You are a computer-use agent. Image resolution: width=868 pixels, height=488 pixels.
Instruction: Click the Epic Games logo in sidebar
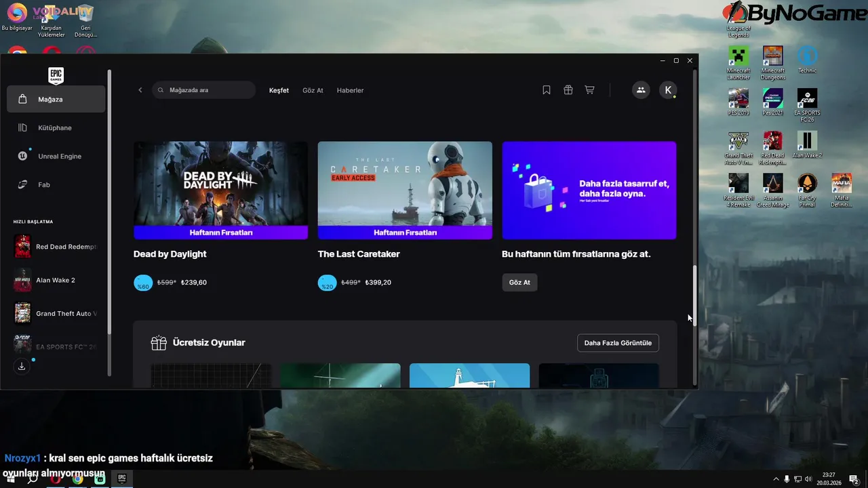[56, 75]
